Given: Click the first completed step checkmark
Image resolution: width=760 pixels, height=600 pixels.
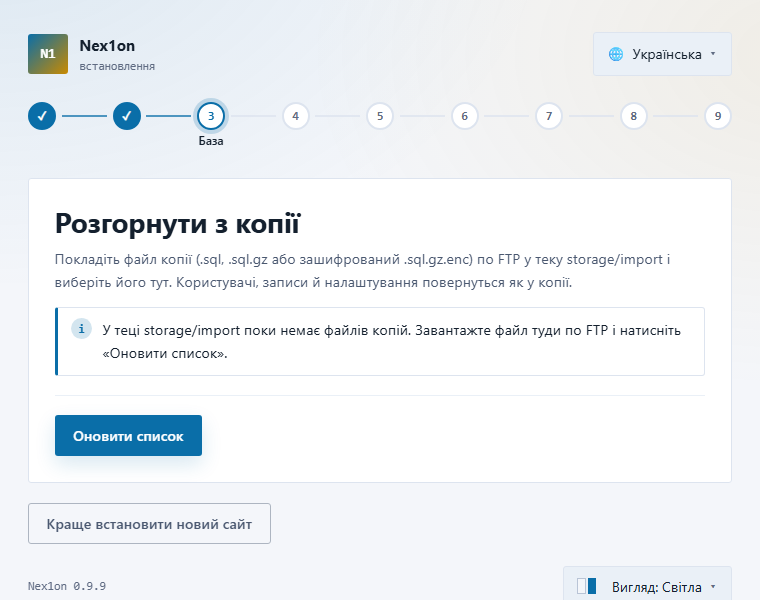Looking at the screenshot, I should pos(42,116).
